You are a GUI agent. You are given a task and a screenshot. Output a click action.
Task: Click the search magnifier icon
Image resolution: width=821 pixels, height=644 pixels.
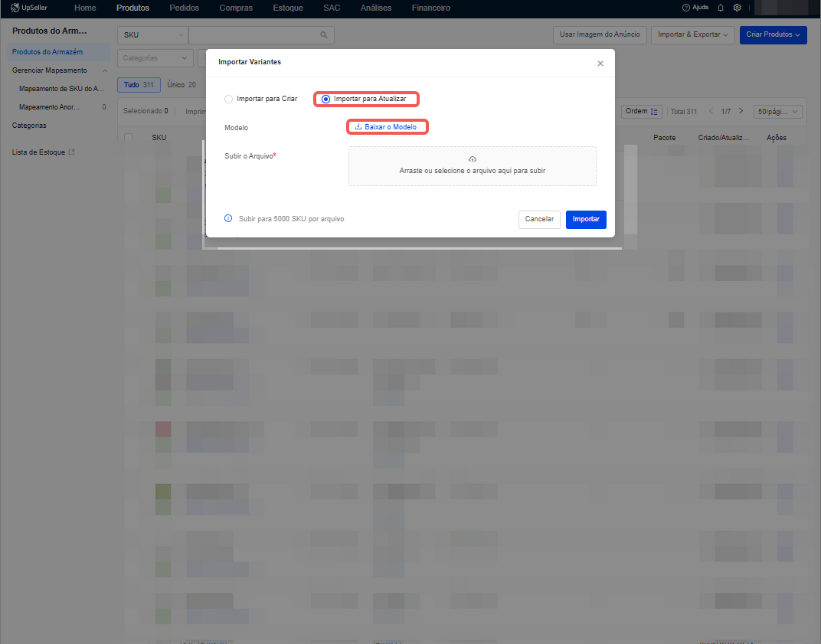(x=324, y=35)
